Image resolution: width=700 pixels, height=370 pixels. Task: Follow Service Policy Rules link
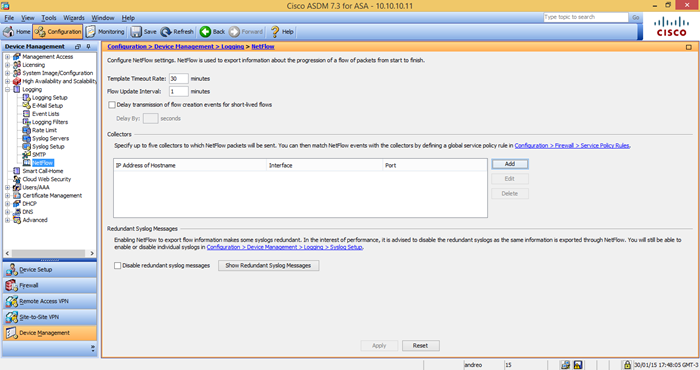[x=572, y=146]
